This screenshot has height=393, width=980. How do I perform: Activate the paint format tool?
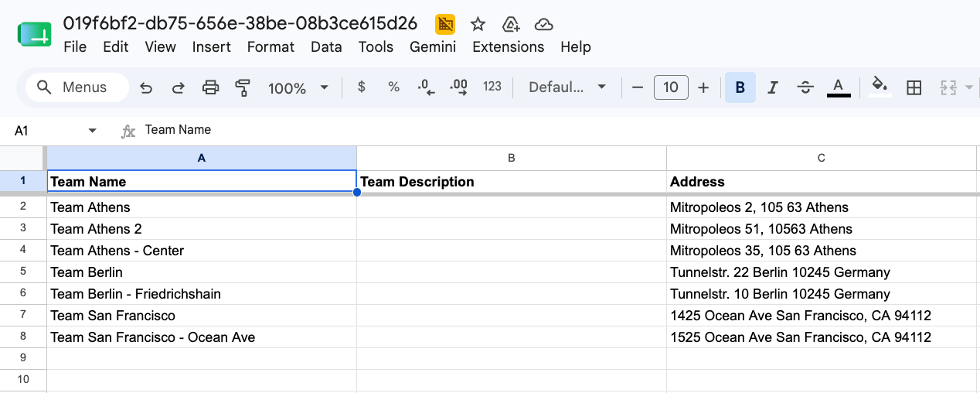[x=243, y=87]
